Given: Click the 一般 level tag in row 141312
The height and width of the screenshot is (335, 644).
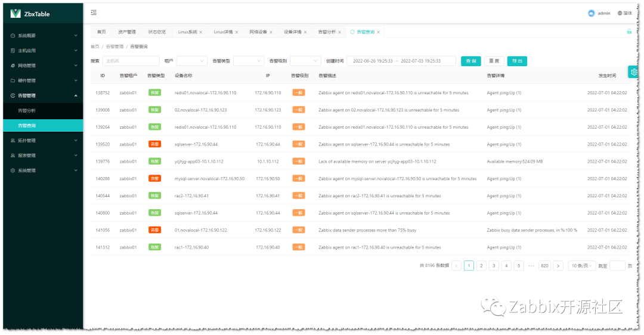Looking at the screenshot, I should tap(299, 247).
